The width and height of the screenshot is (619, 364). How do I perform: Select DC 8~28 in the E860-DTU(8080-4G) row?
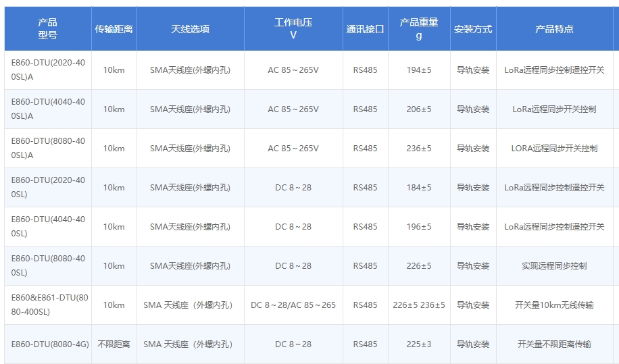coord(293,344)
